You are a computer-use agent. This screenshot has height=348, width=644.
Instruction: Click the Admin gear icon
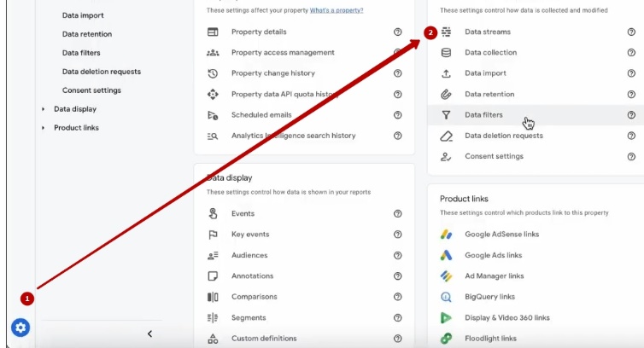click(x=20, y=327)
